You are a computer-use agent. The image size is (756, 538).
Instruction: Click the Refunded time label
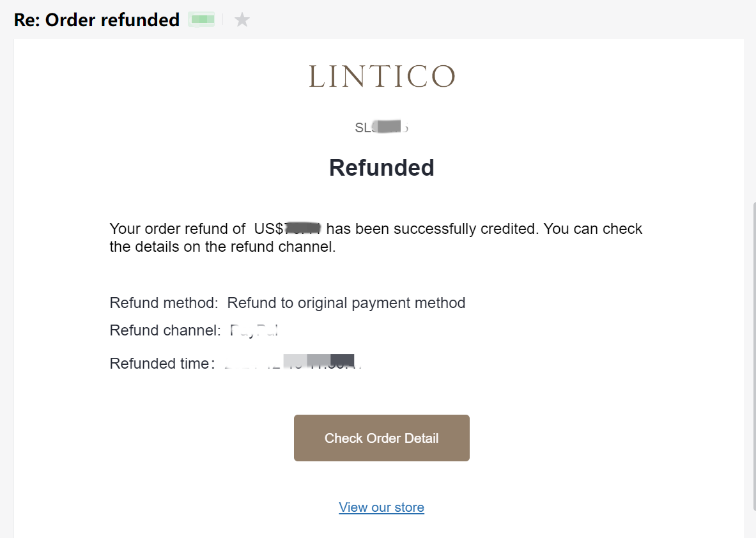(x=160, y=364)
